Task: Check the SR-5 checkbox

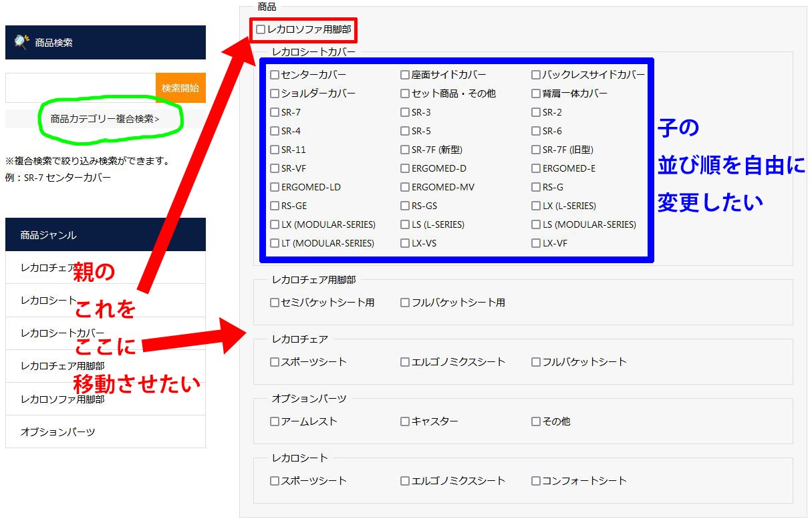Action: coord(405,131)
